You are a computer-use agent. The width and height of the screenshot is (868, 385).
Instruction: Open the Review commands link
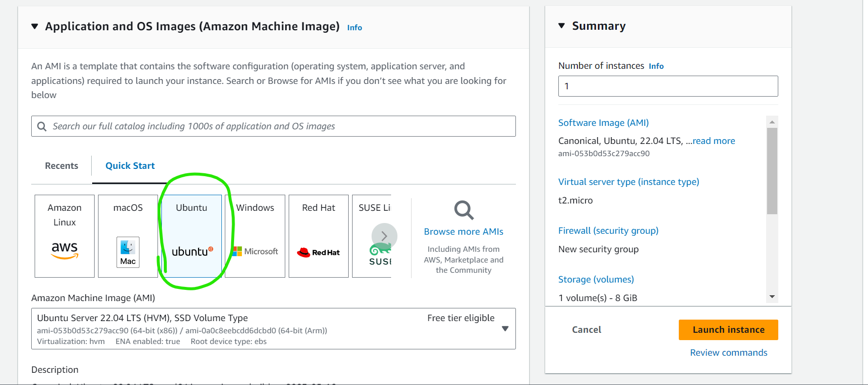729,353
